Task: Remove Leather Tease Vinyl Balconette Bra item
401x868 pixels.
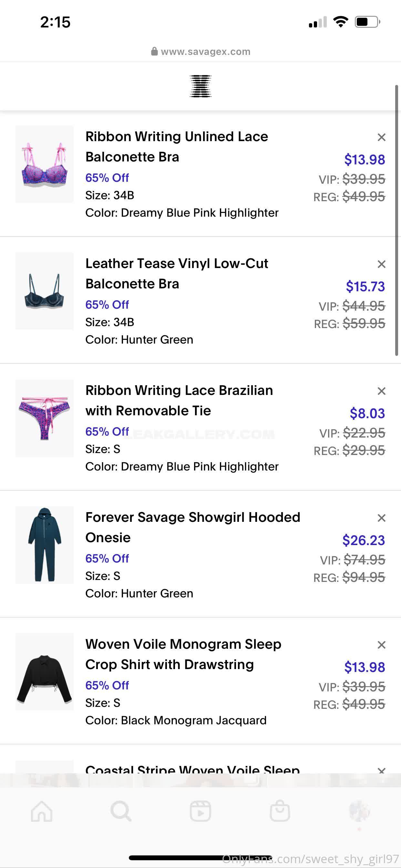Action: [x=381, y=264]
